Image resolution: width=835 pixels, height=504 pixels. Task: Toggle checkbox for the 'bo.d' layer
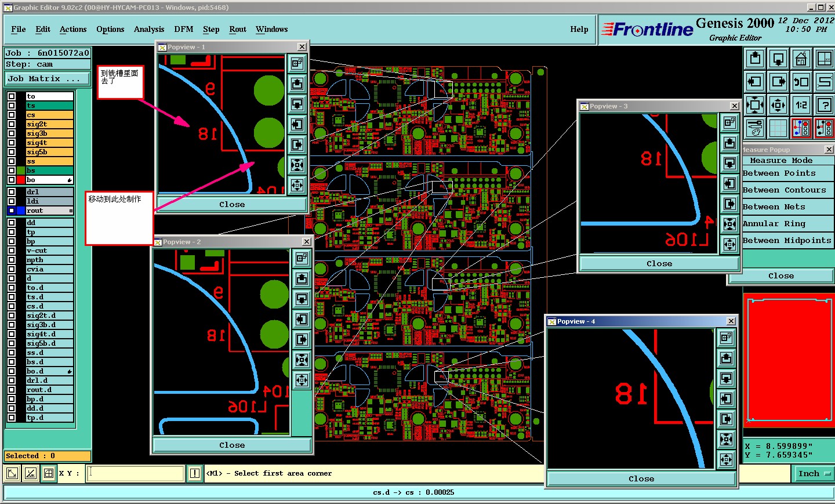tap(12, 371)
